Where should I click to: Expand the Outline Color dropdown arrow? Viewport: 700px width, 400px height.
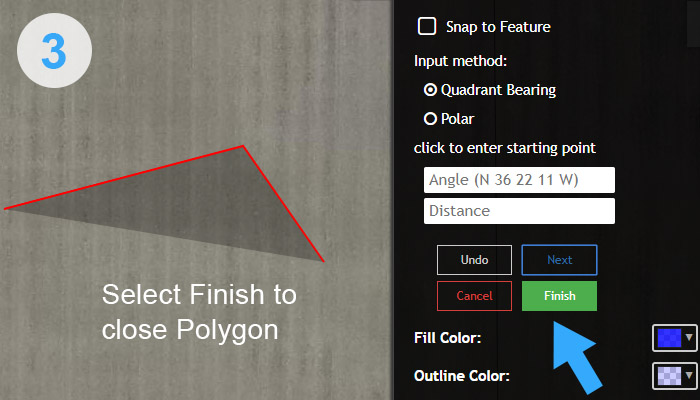coord(689,375)
